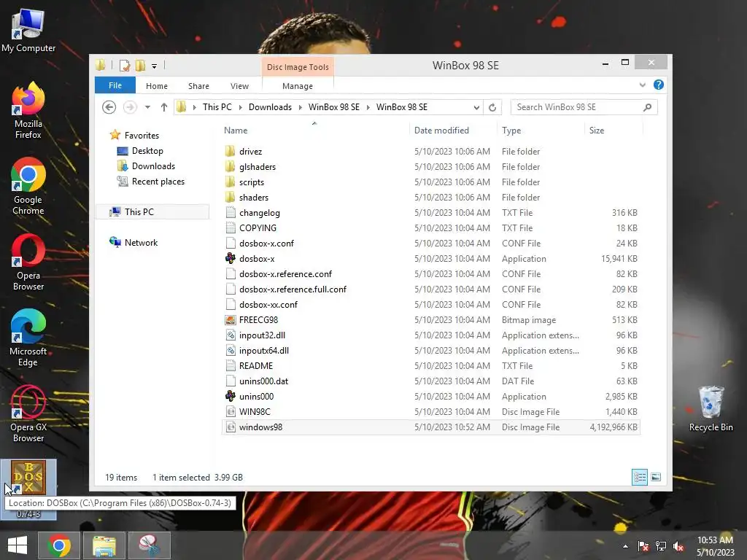Select the WIN98C disc image file
Screen dimensions: 747x560
[x=431, y=411]
